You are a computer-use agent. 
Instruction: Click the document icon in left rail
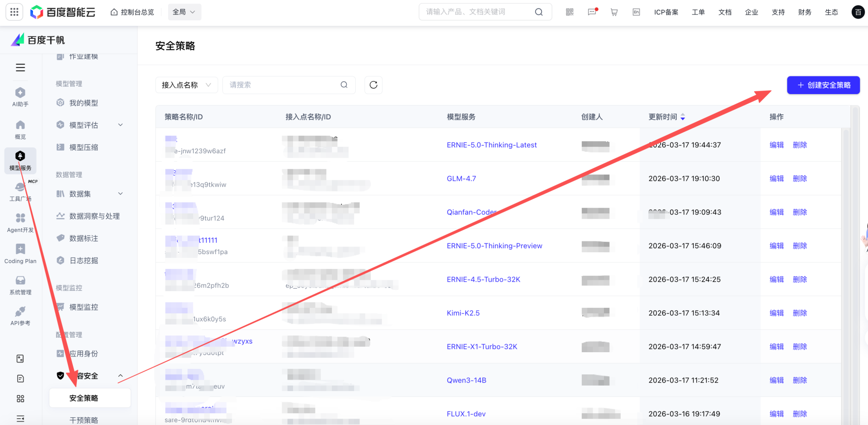pos(20,378)
